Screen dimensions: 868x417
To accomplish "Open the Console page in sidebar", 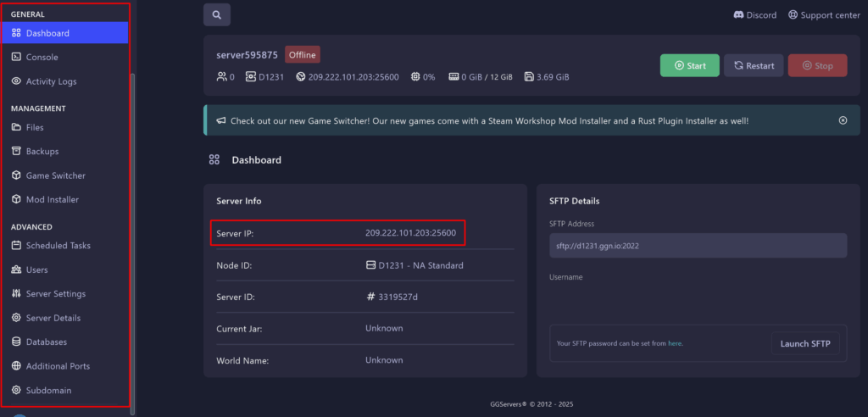I will (42, 57).
